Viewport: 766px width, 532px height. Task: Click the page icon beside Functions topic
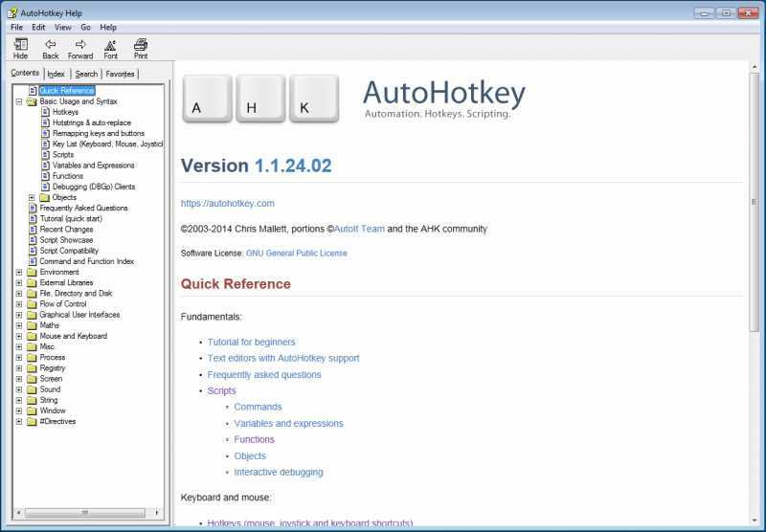45,176
